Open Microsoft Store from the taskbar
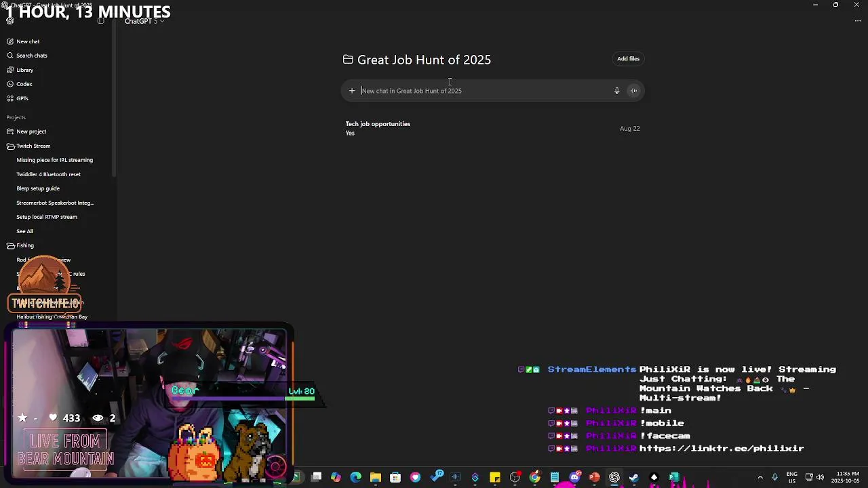 click(395, 478)
